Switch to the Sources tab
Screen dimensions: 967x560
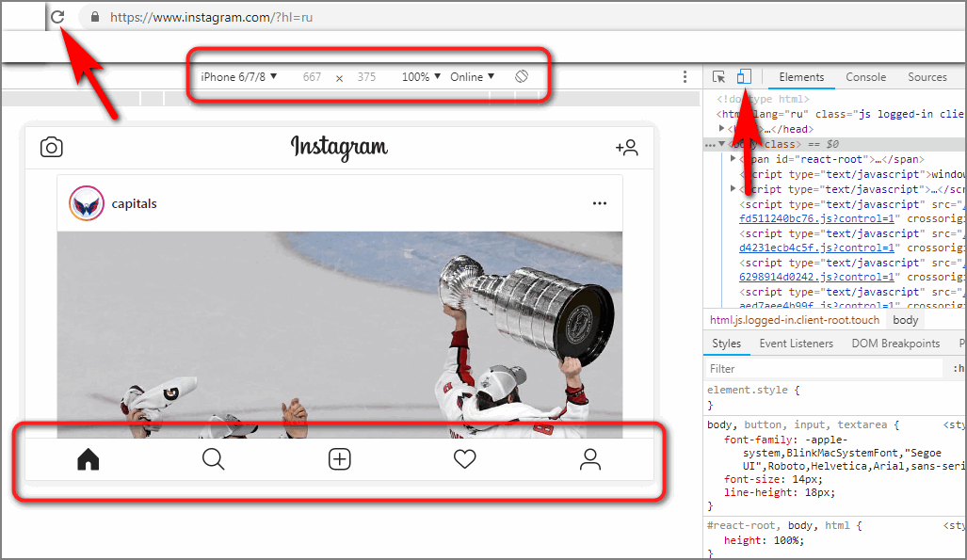tap(927, 77)
